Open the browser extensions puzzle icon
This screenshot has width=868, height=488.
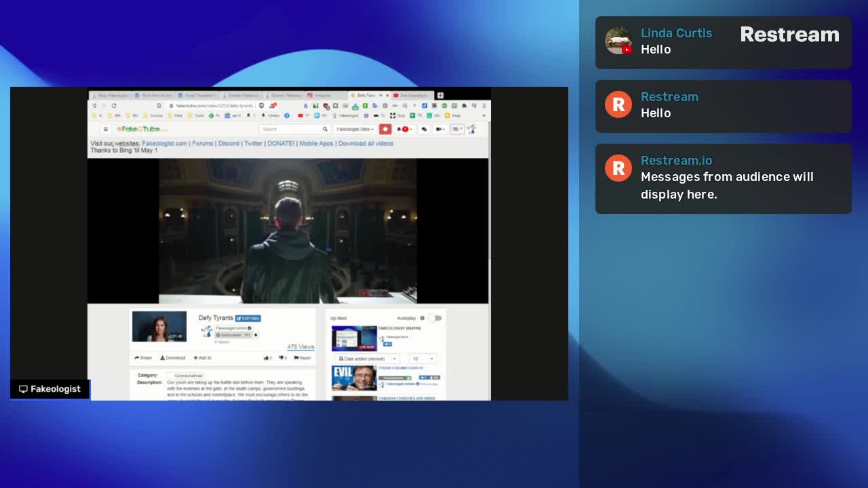tap(464, 106)
